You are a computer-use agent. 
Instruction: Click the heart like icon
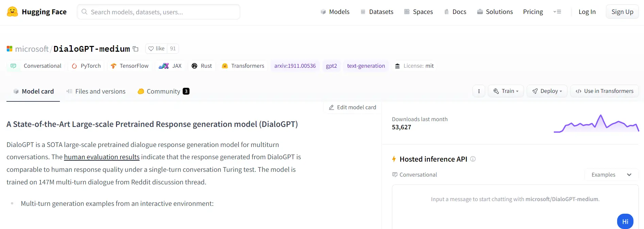coord(151,49)
